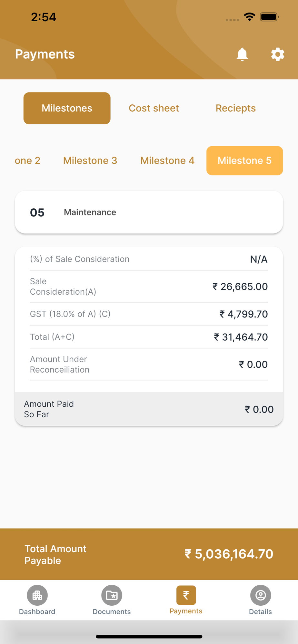The width and height of the screenshot is (298, 644).
Task: Select the highlighted Milestone 5 chip
Action: [244, 161]
